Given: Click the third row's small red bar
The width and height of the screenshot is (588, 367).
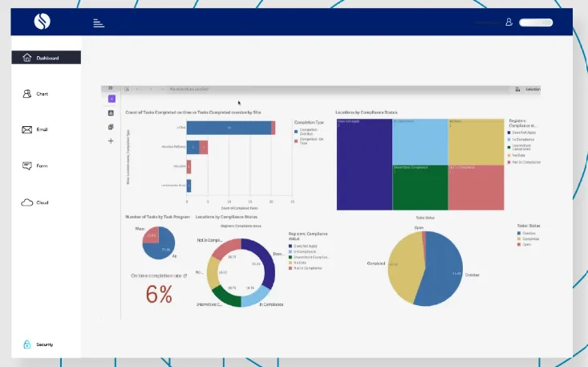Looking at the screenshot, I should (x=189, y=167).
